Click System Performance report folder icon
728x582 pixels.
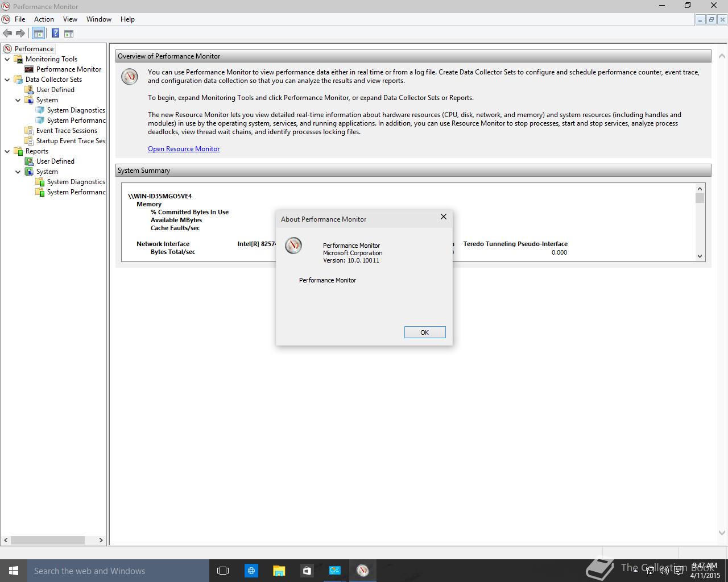(x=40, y=192)
